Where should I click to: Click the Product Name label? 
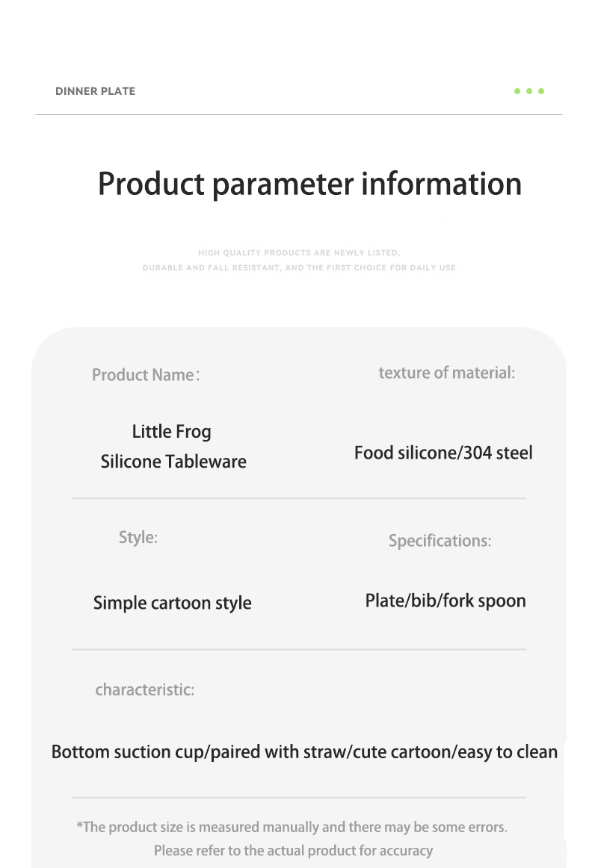click(145, 375)
